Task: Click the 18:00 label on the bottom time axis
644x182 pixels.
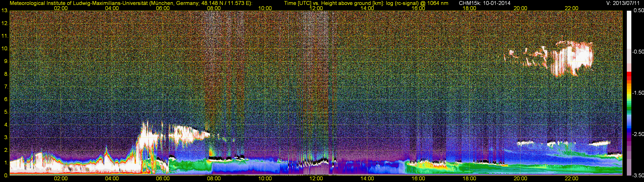Action: tap(469, 179)
